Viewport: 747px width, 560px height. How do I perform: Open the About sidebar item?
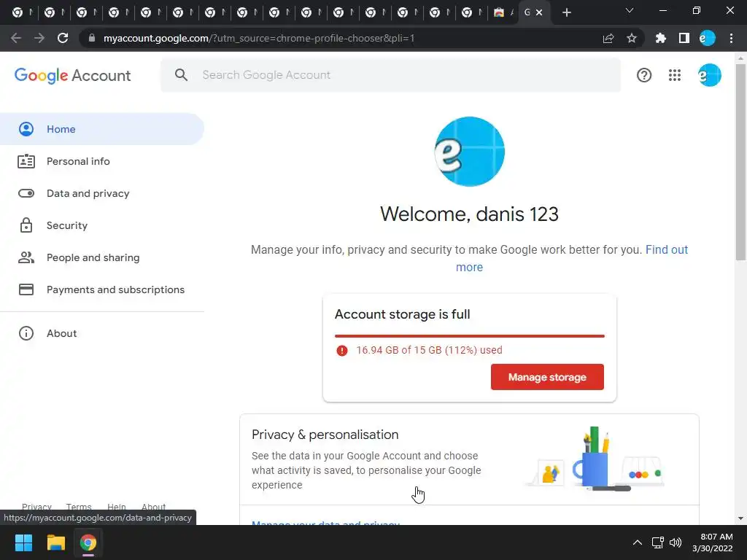(102, 333)
